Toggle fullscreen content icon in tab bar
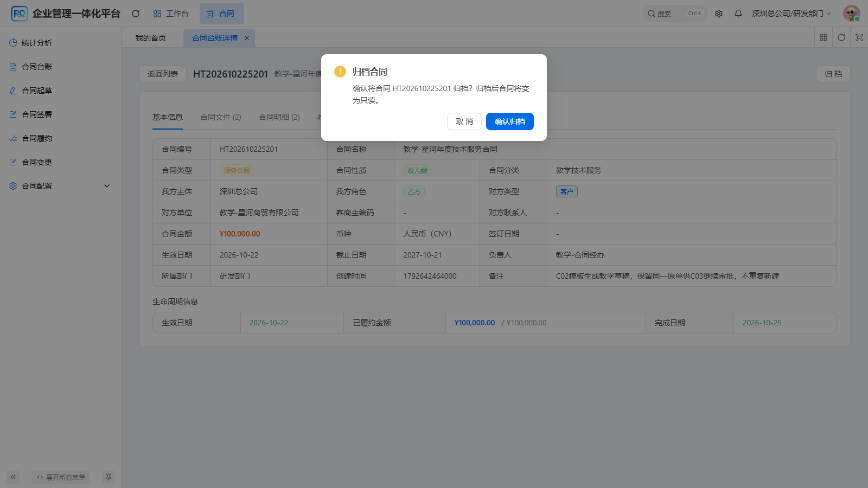Image resolution: width=868 pixels, height=488 pixels. (859, 37)
